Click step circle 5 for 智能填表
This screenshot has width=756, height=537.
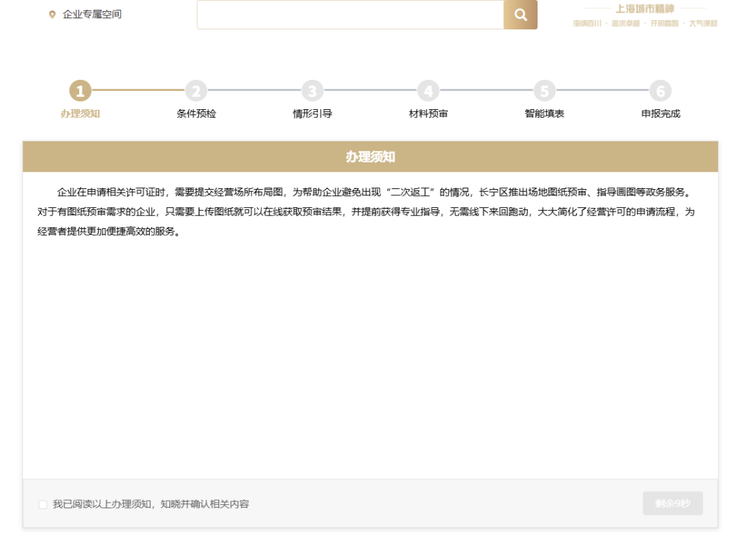(x=545, y=90)
